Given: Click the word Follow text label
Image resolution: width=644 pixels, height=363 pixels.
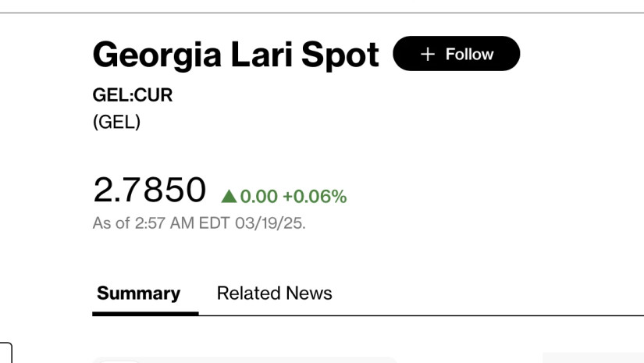Looking at the screenshot, I should click(469, 54).
